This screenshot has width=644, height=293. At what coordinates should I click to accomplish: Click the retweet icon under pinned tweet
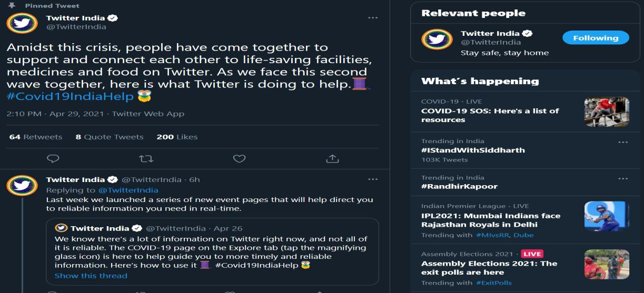(145, 158)
